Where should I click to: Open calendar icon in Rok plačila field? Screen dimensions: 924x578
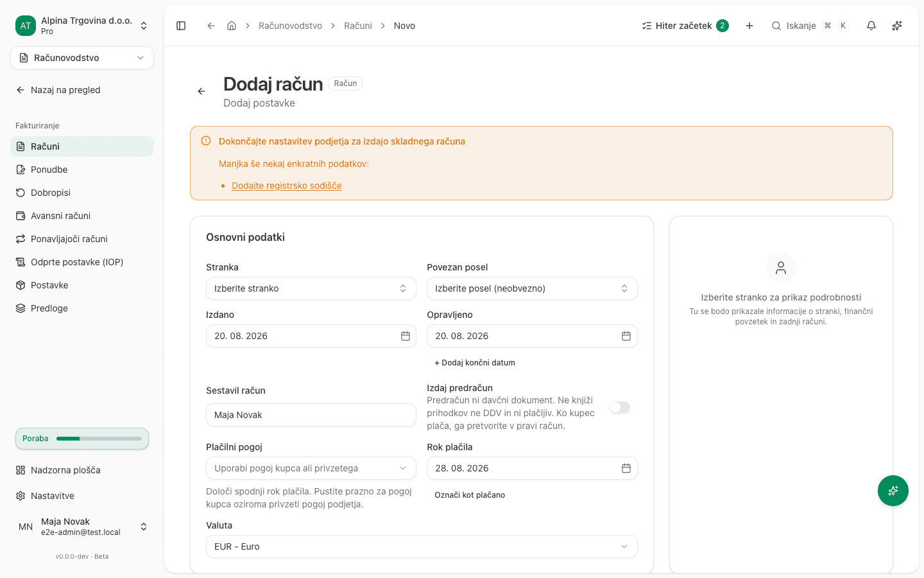[626, 468]
